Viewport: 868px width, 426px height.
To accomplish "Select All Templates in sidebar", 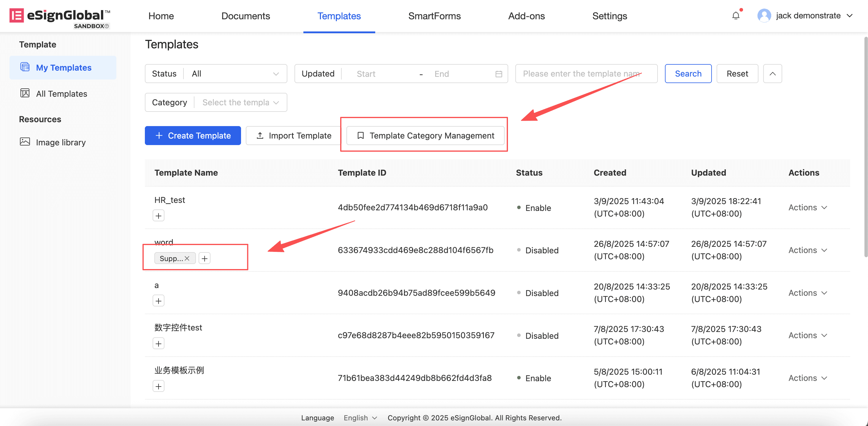I will tap(61, 94).
